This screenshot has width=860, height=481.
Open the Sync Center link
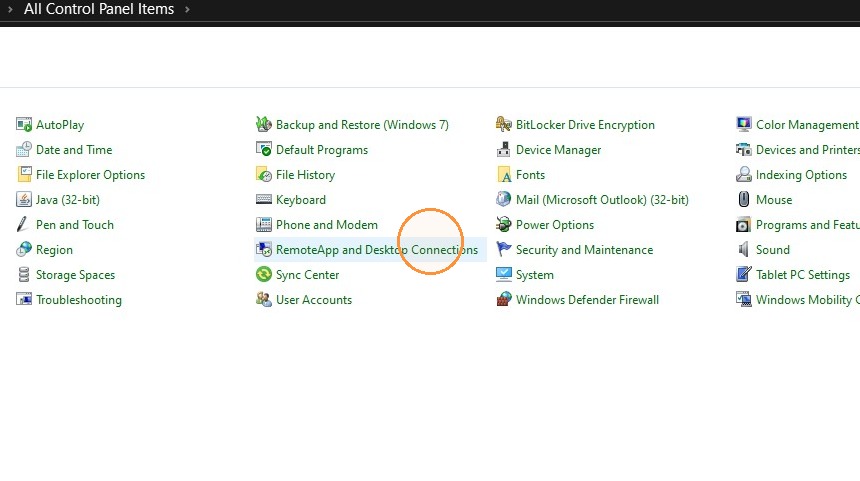click(x=307, y=275)
